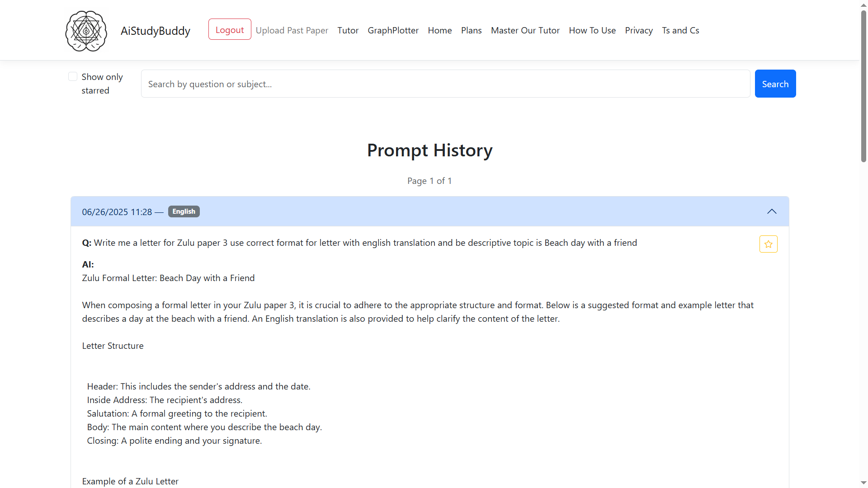Viewport: 868px width, 488px height.
Task: Open the Privacy page
Action: pos(638,30)
